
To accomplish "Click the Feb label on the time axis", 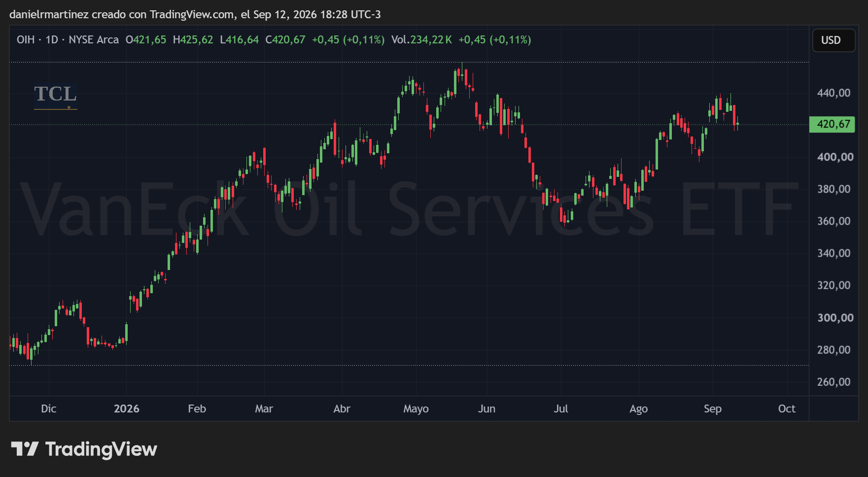I will point(197,409).
